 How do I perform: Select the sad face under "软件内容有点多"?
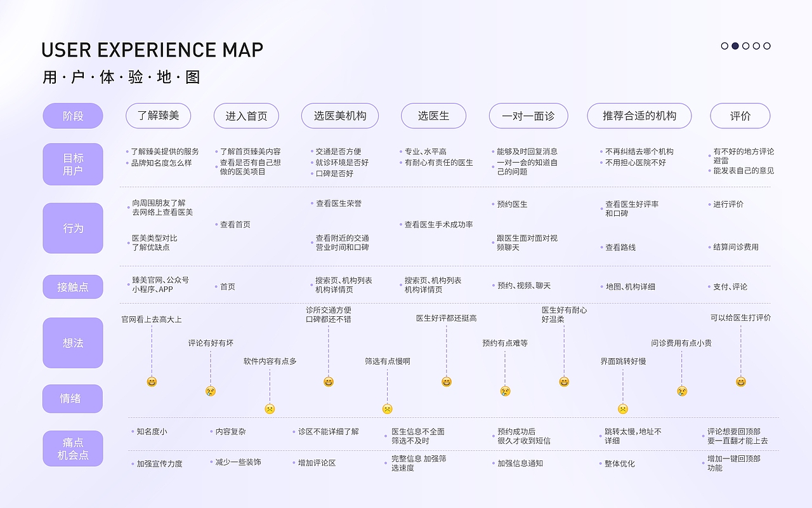pos(271,410)
